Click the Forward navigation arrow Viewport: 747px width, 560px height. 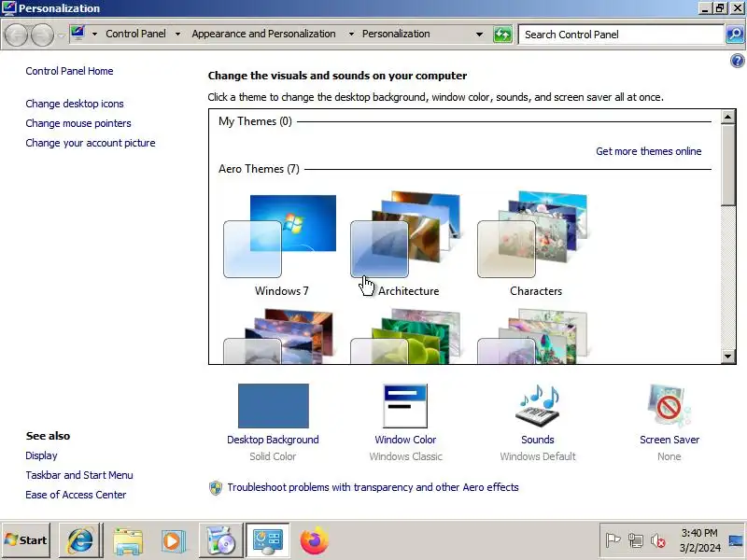[42, 35]
